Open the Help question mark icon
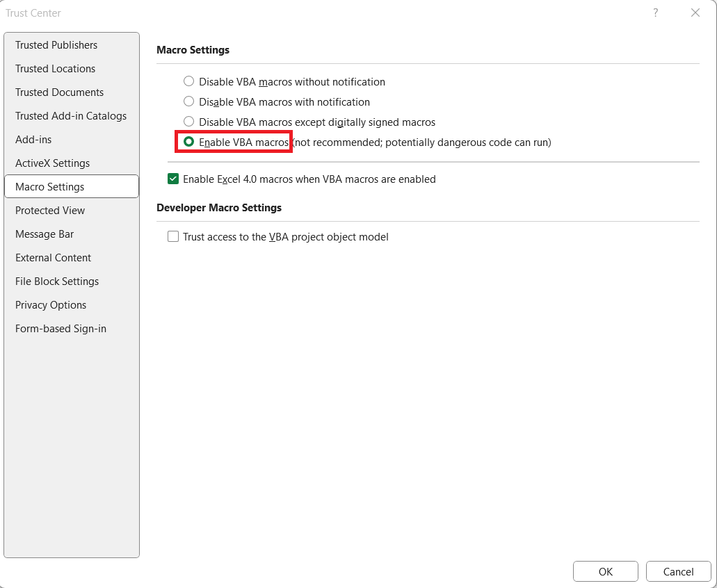This screenshot has width=717, height=588. [655, 13]
